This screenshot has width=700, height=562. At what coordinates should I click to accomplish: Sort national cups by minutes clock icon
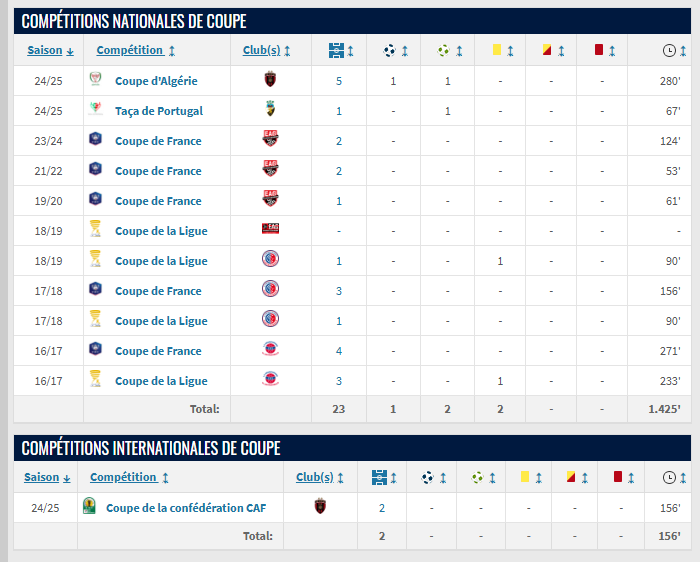669,50
